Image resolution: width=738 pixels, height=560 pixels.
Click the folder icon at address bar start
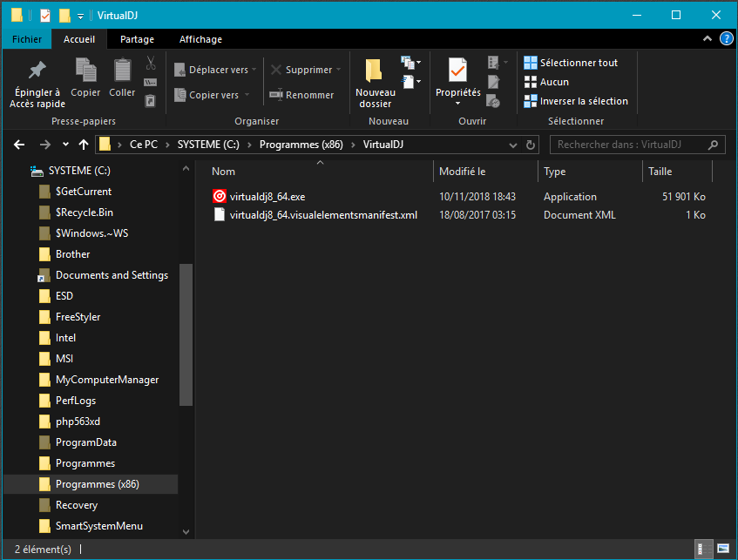click(105, 145)
